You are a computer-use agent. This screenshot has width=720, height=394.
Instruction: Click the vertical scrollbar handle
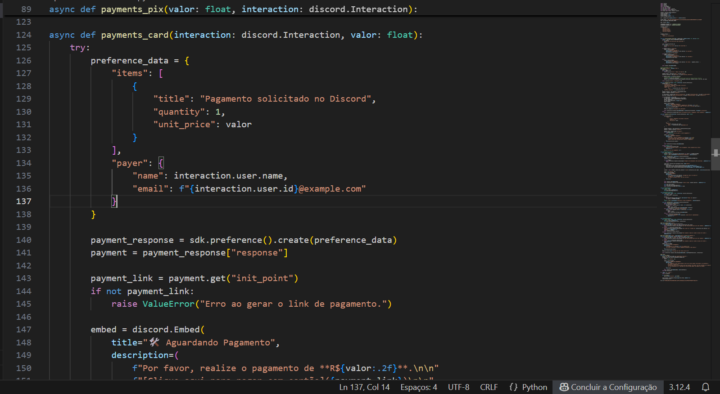[x=715, y=154]
